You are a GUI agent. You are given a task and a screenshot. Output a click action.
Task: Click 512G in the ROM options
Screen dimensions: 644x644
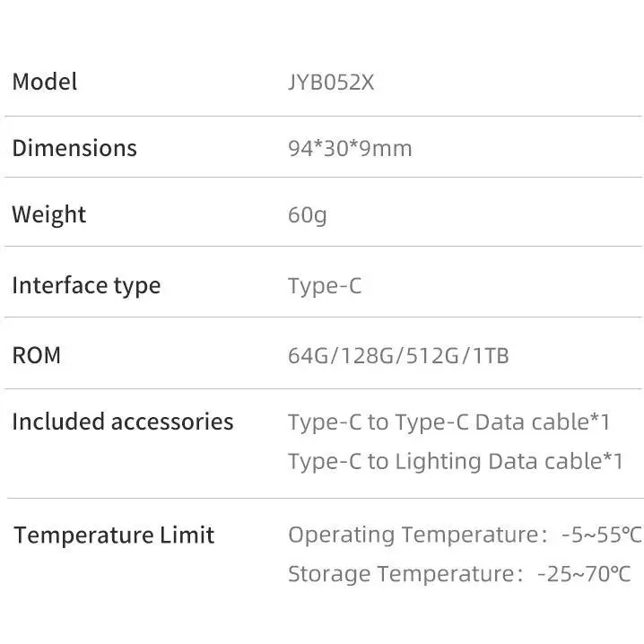point(431,356)
